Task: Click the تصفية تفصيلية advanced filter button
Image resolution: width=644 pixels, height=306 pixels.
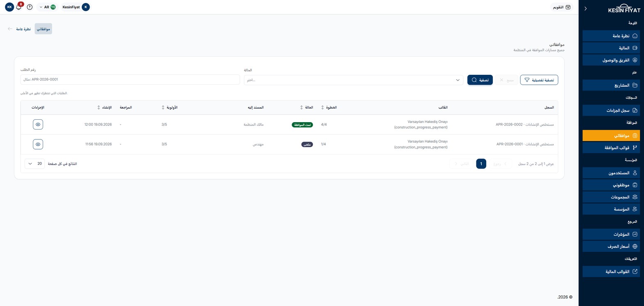Action: click(539, 80)
